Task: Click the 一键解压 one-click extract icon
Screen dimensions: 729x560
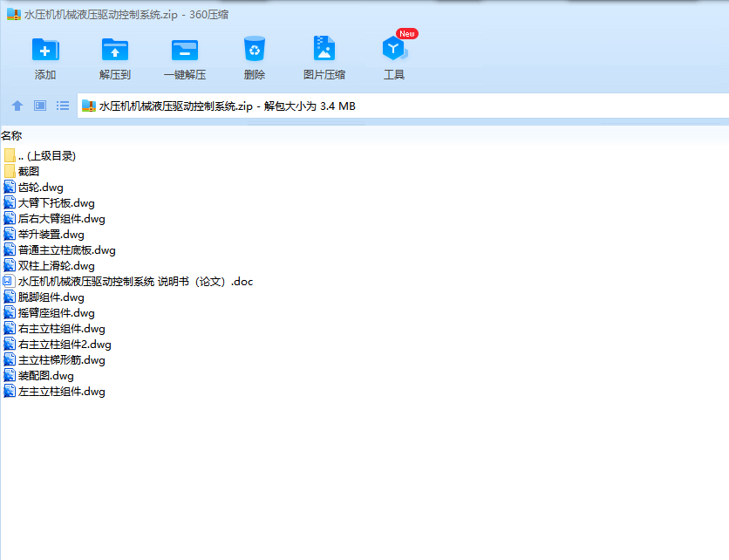Action: click(185, 50)
